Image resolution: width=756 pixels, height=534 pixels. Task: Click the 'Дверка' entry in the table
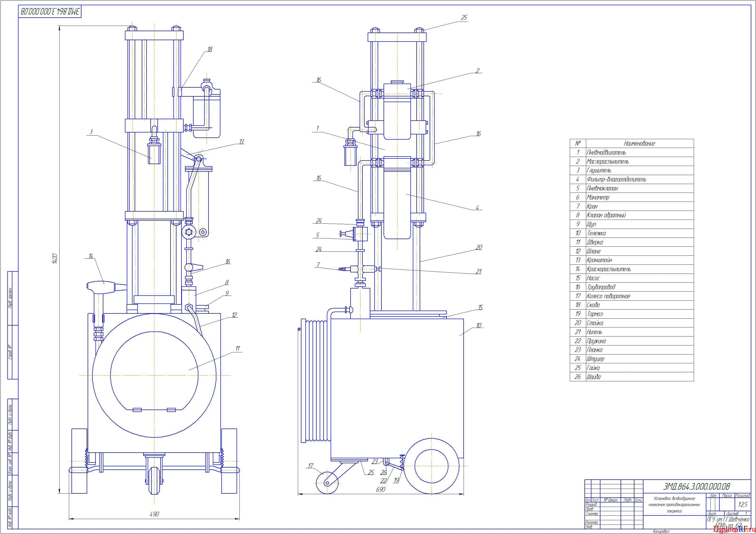[x=632, y=242]
